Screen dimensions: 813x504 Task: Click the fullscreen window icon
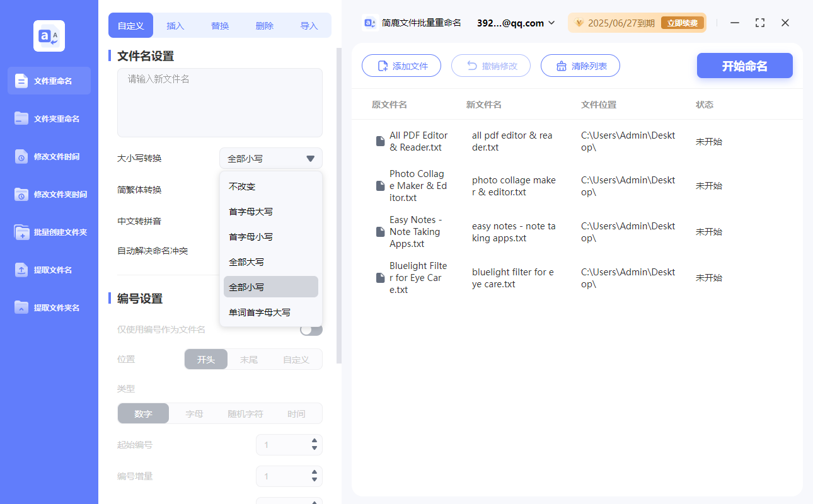[x=760, y=23]
